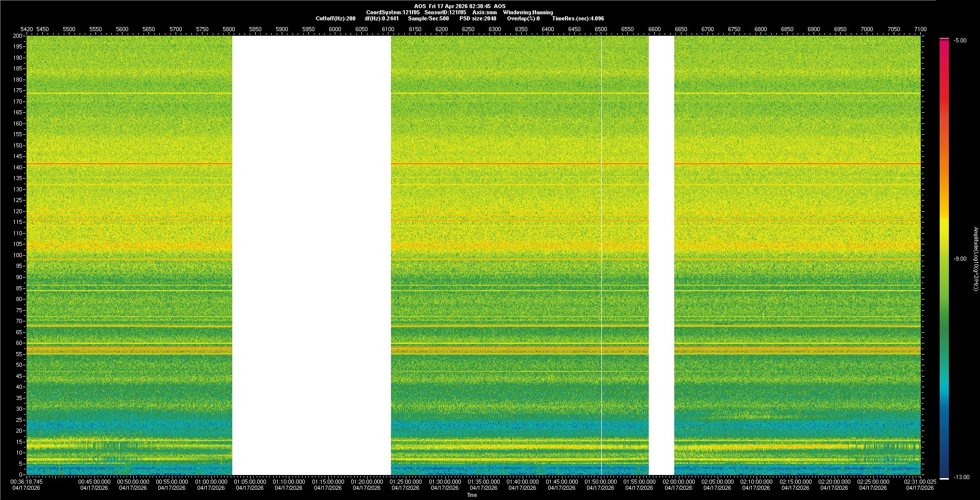This screenshot has width=980, height=500.
Task: Click the large white data gap region
Action: [311, 255]
